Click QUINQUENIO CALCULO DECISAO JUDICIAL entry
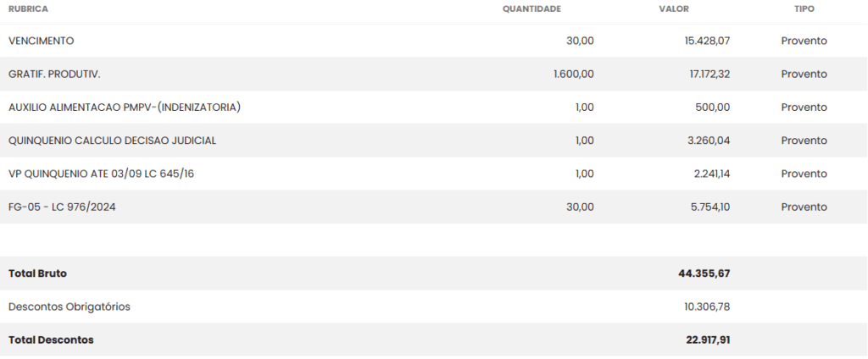This screenshot has width=868, height=359. tap(112, 141)
